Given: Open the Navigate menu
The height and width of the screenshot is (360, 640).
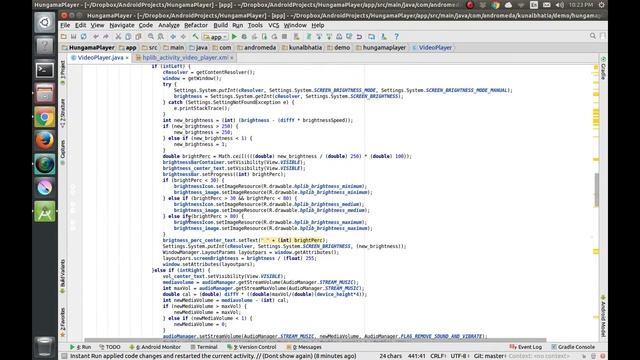Looking at the screenshot, I should 122,25.
